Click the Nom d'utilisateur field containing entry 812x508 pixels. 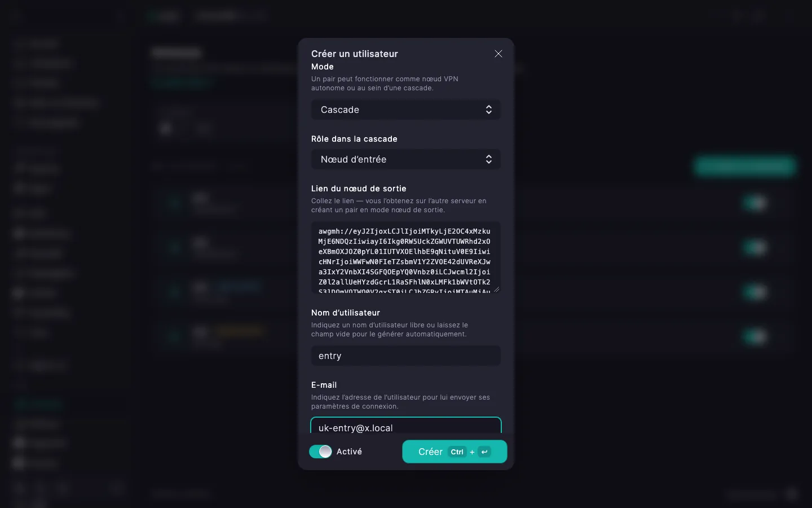(406, 356)
